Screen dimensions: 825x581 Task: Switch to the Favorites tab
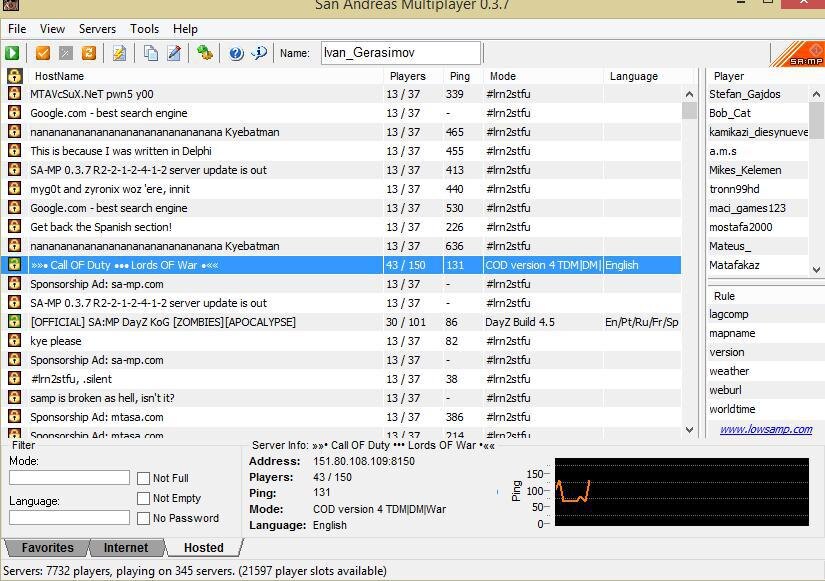46,547
